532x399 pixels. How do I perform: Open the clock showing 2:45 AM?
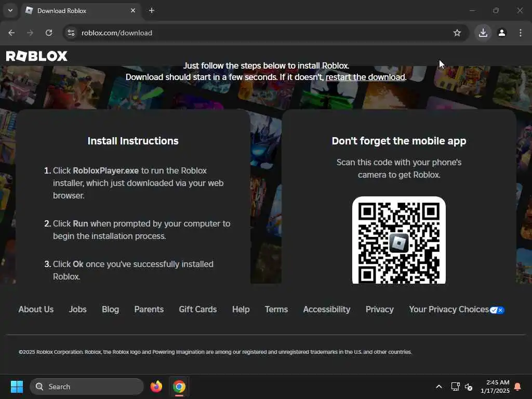(495, 387)
